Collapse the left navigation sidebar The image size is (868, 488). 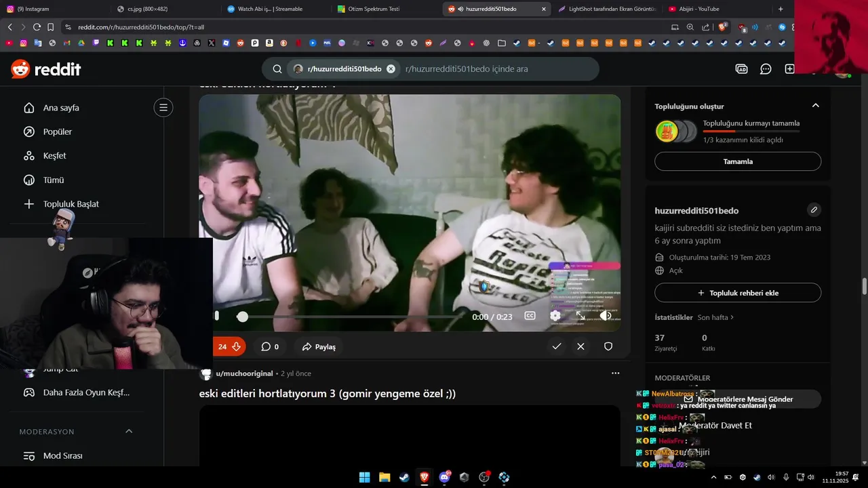click(163, 107)
